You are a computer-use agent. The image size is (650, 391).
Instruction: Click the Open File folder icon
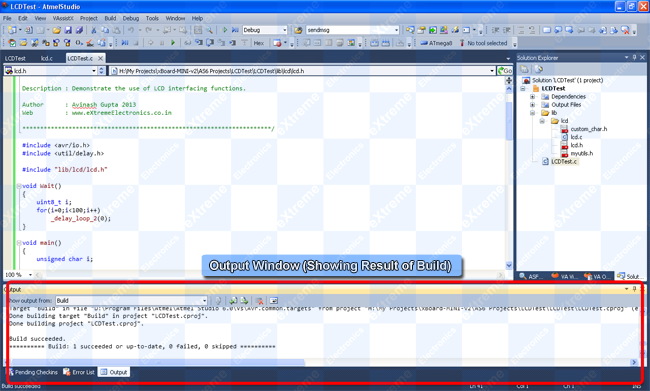56,30
